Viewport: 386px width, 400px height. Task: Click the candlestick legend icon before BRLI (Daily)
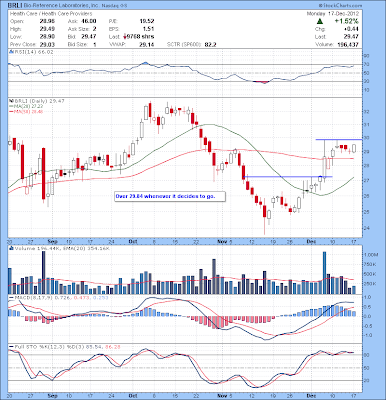[11, 101]
